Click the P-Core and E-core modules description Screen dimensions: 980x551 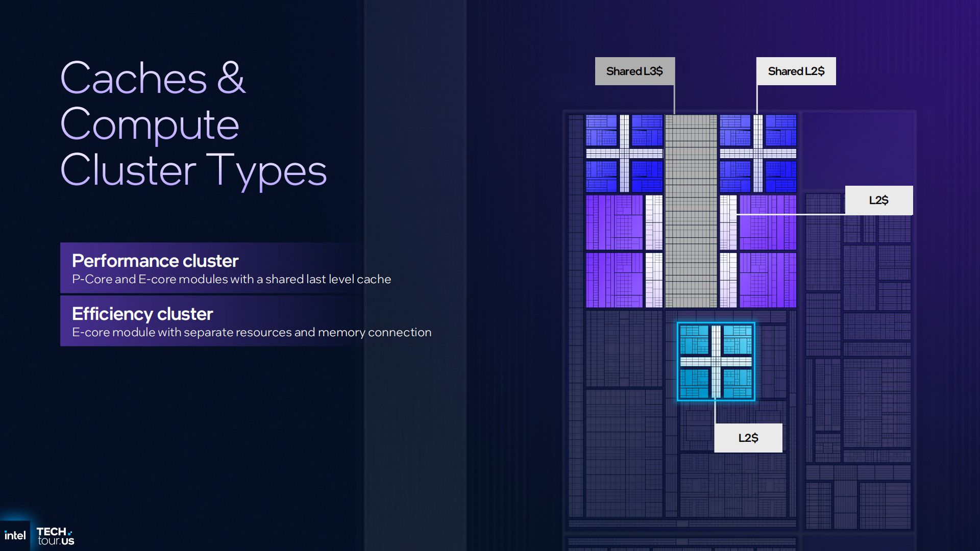point(231,279)
